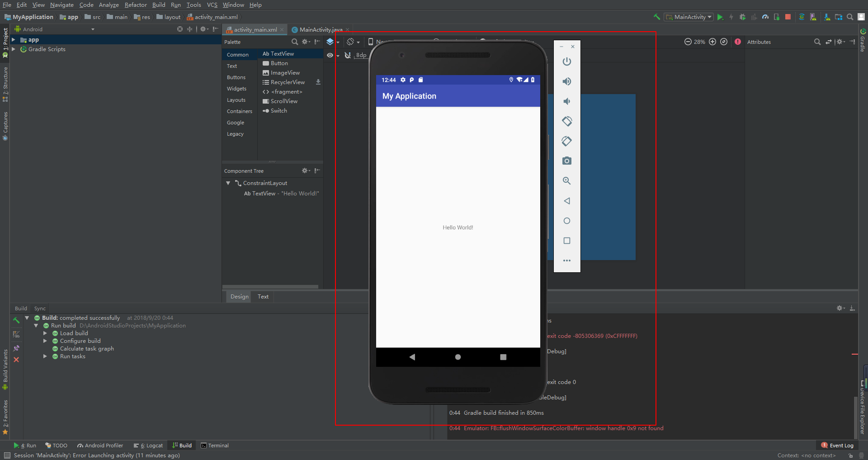Expand Run tasks node
Image resolution: width=868 pixels, height=460 pixels.
45,356
